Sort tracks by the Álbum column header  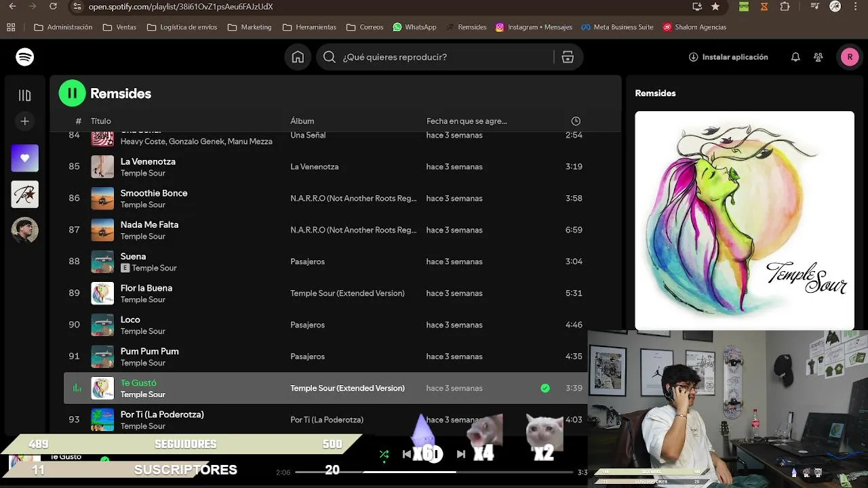tap(302, 121)
